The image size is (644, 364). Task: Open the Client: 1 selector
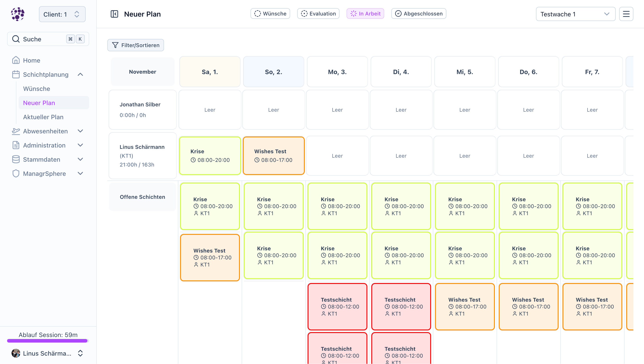click(62, 14)
